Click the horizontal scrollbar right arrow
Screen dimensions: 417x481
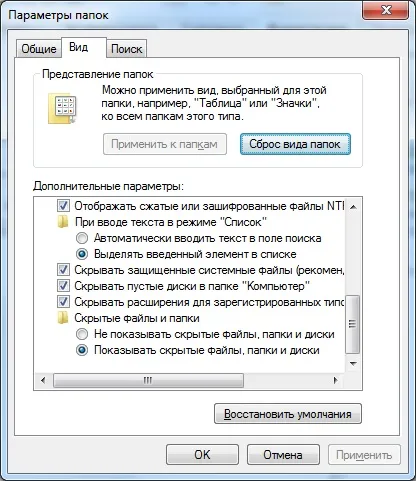(336, 380)
